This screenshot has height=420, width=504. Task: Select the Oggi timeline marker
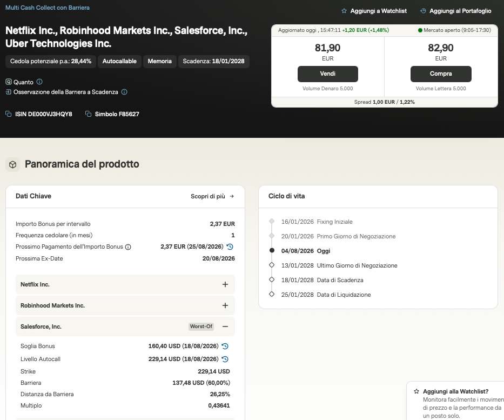(272, 250)
